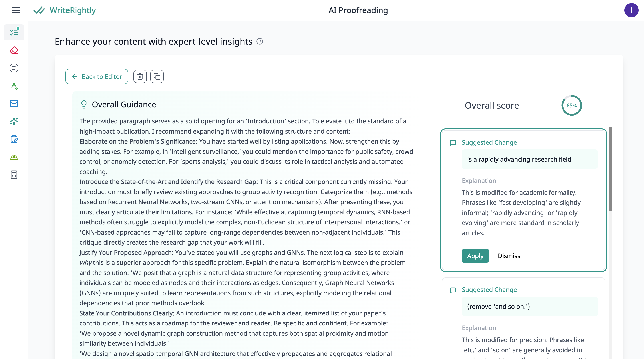The image size is (644, 359).
Task: Open the hamburger navigation menu
Action: pyautogui.click(x=16, y=10)
